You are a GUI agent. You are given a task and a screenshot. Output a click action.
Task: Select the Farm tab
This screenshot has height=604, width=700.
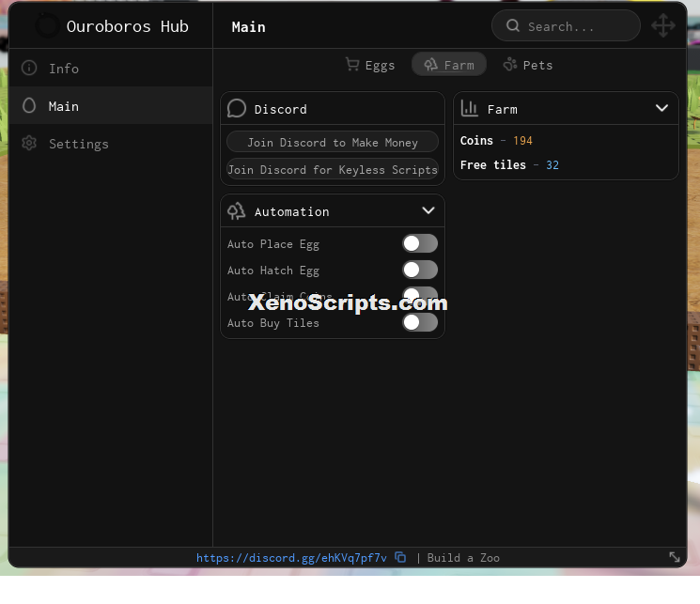tap(449, 65)
